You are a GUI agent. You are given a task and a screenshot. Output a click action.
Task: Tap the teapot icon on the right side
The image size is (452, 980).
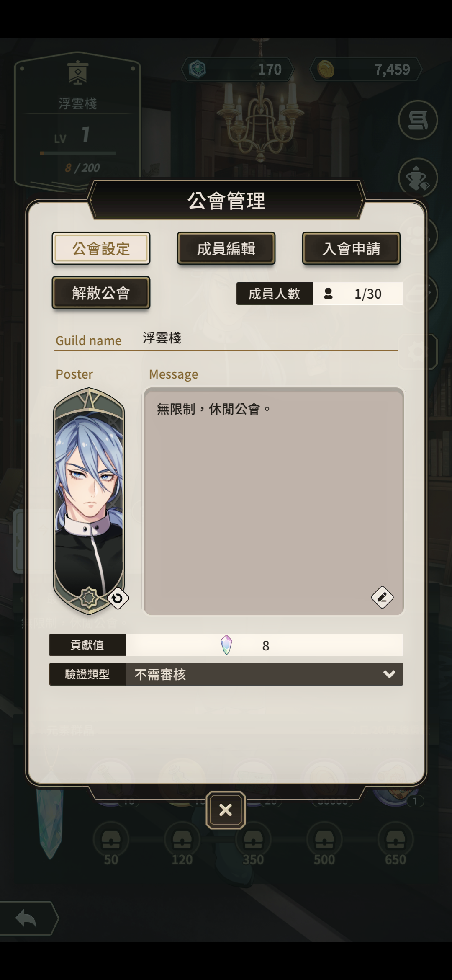[418, 178]
